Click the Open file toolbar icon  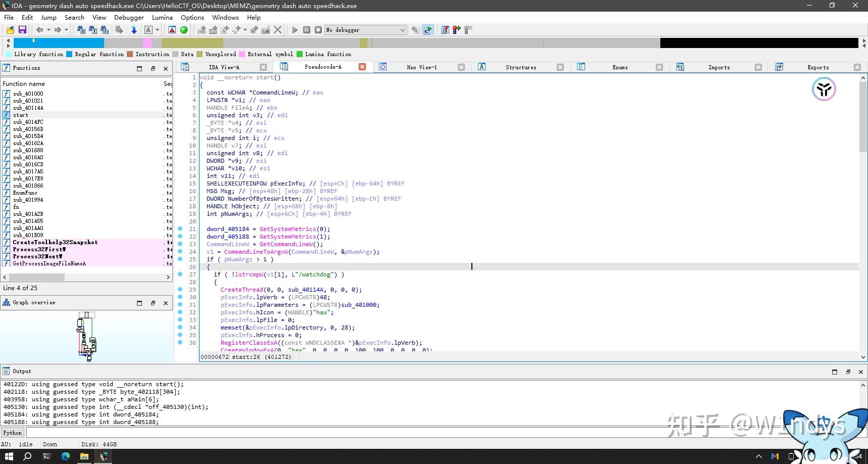click(10, 30)
